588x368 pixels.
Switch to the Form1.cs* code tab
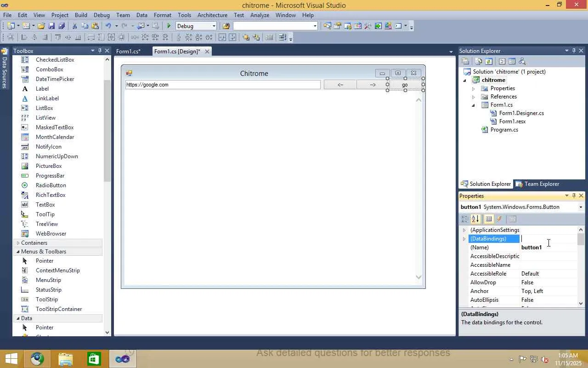[129, 52]
